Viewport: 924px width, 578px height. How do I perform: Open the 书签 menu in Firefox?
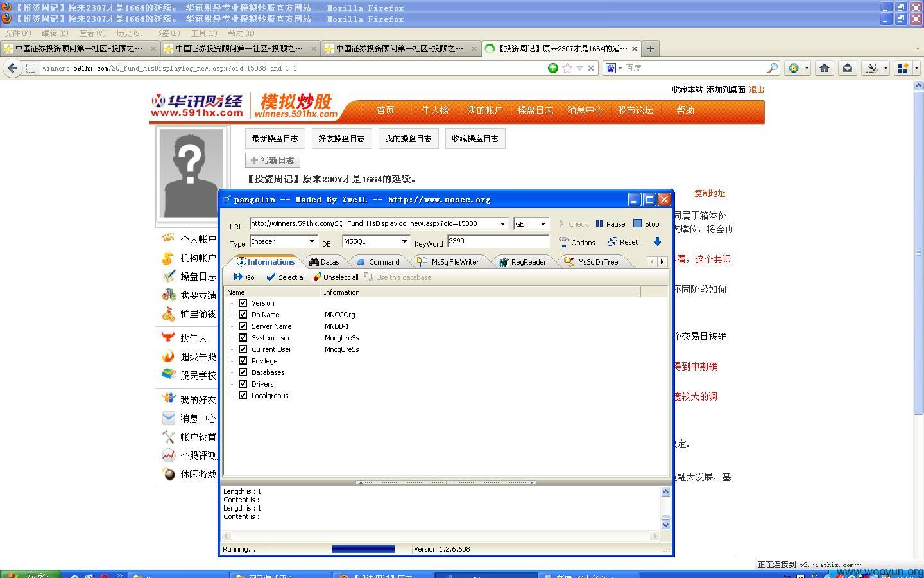click(166, 33)
